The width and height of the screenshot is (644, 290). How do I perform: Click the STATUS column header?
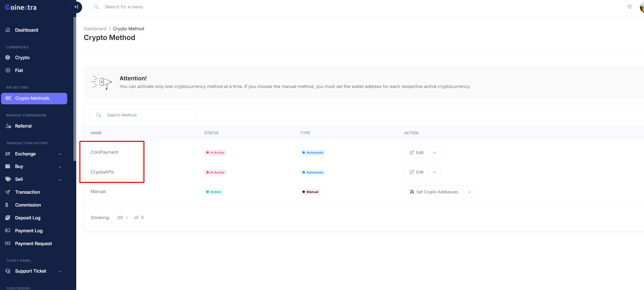pos(212,133)
